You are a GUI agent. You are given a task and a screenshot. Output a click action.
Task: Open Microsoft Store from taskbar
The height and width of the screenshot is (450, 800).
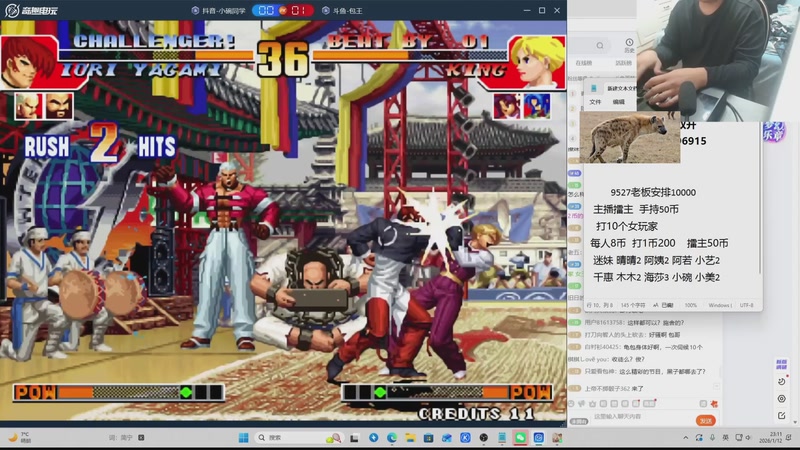tap(429, 438)
